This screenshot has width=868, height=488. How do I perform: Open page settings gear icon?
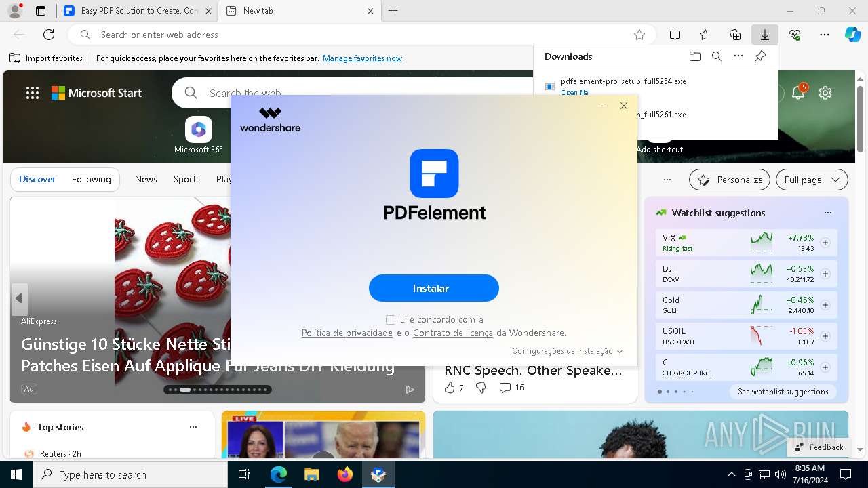click(825, 93)
